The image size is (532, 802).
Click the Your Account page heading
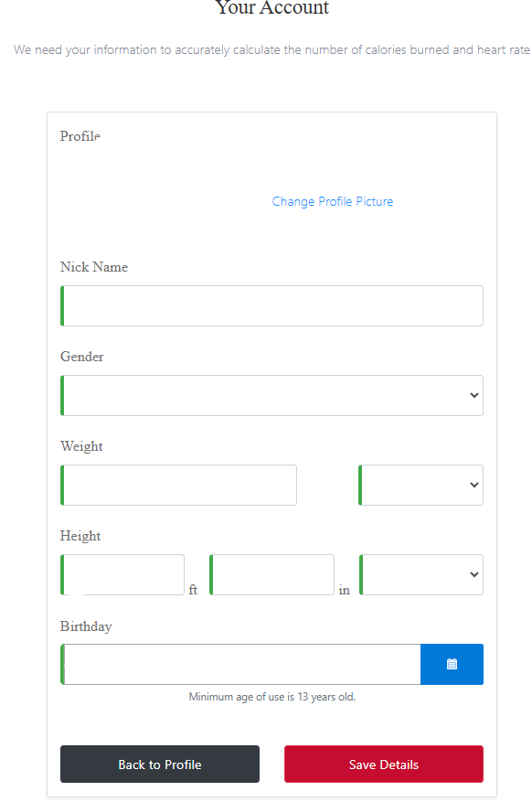pyautogui.click(x=272, y=7)
